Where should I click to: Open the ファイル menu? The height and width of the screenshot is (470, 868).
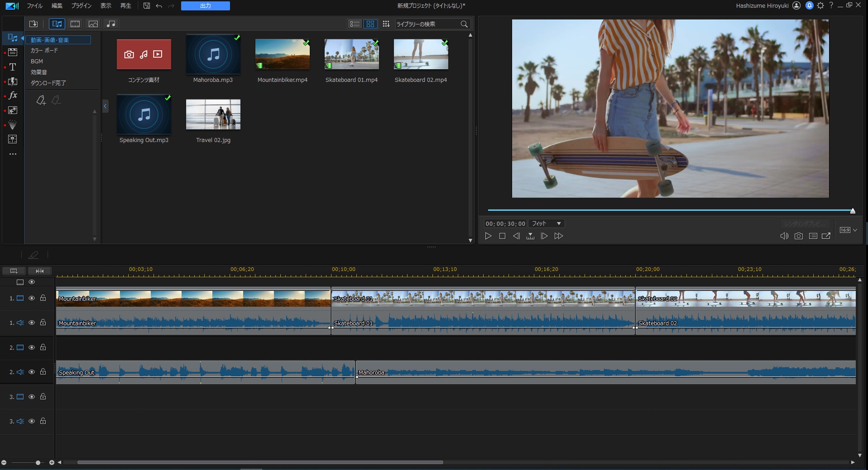34,6
